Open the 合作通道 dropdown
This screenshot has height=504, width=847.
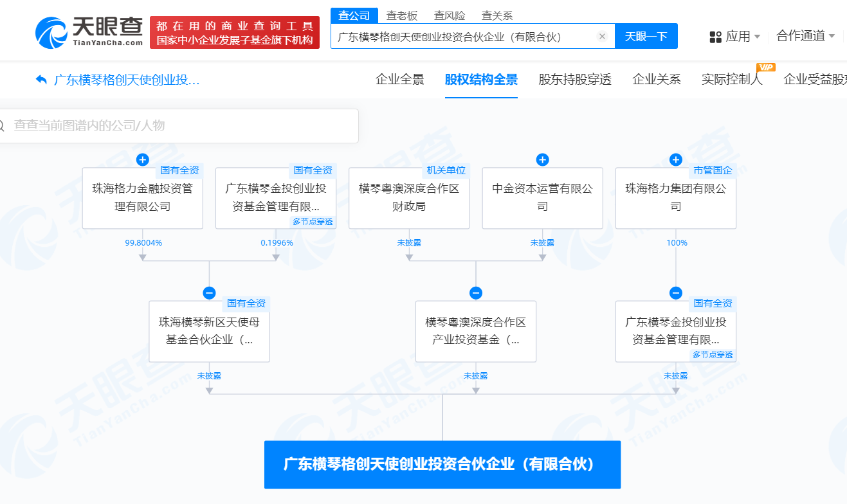pos(805,36)
